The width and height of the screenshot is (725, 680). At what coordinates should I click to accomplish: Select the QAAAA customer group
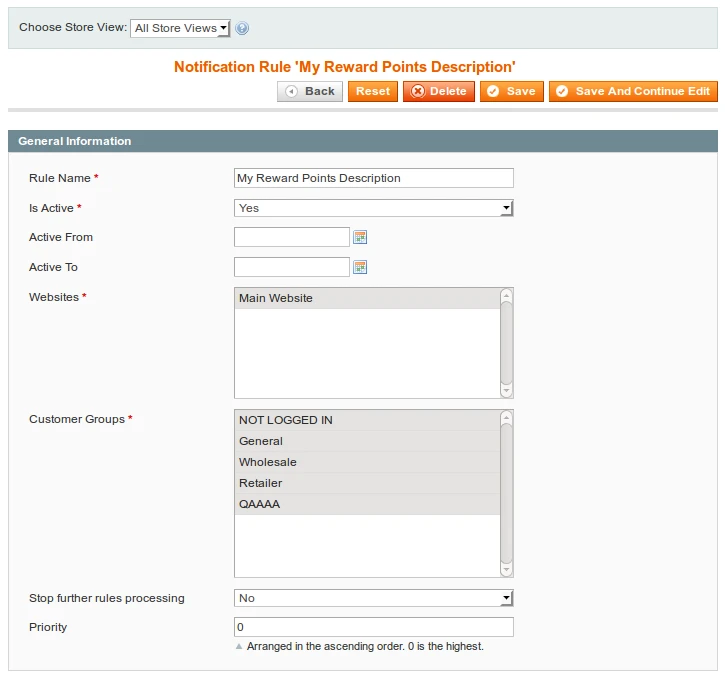[366, 504]
